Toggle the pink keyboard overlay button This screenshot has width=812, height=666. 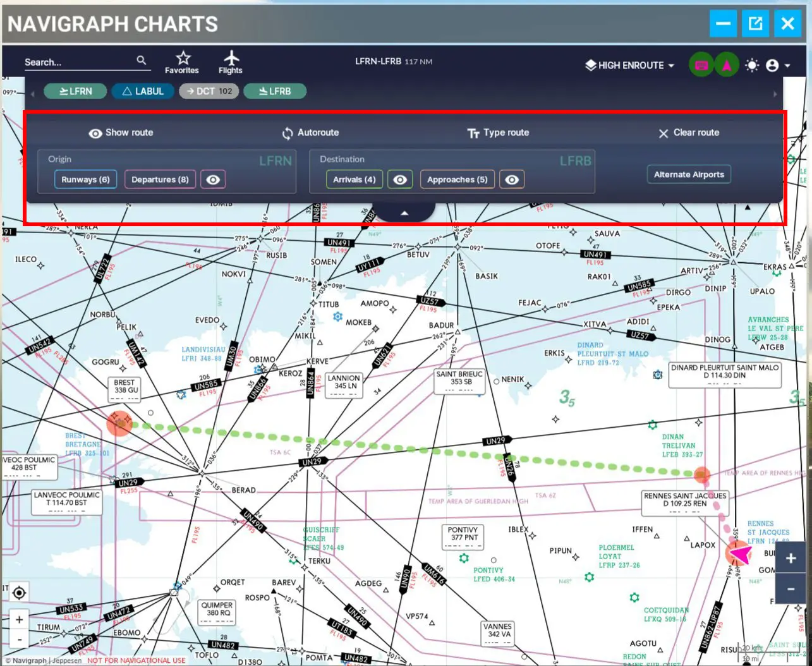(701, 65)
